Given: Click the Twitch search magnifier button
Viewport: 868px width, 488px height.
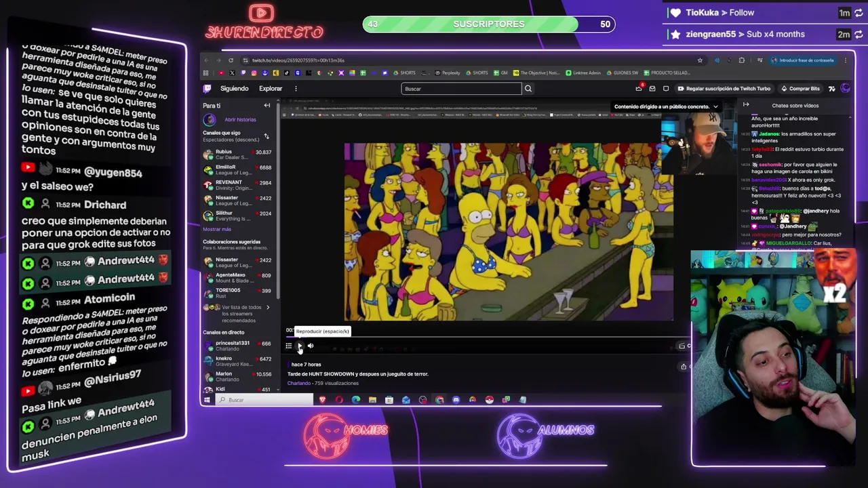Looking at the screenshot, I should (x=528, y=88).
